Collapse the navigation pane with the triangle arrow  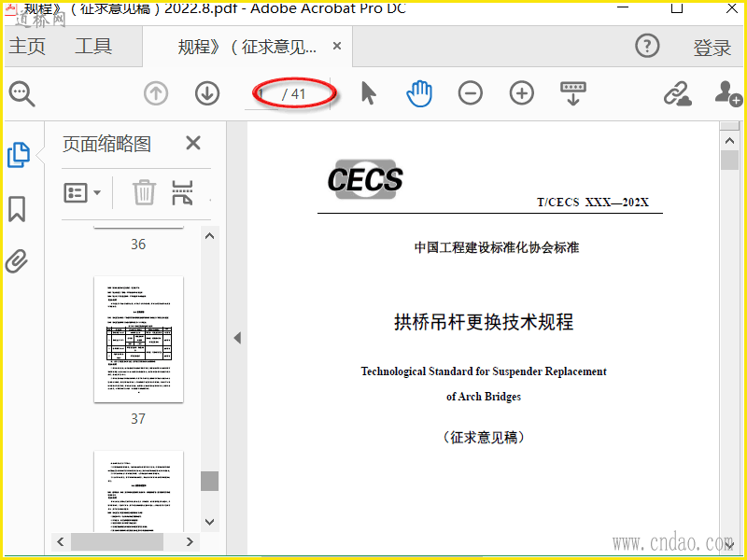(x=237, y=338)
